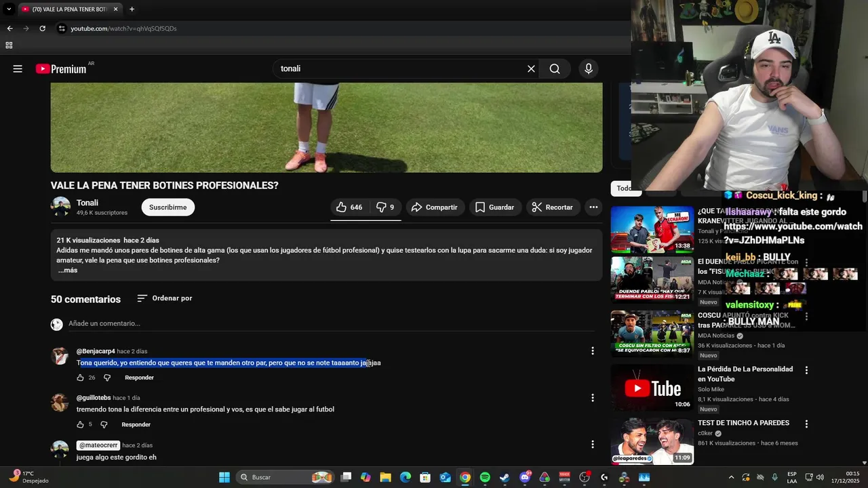Click the youtube.com address bar URL

click(x=123, y=28)
